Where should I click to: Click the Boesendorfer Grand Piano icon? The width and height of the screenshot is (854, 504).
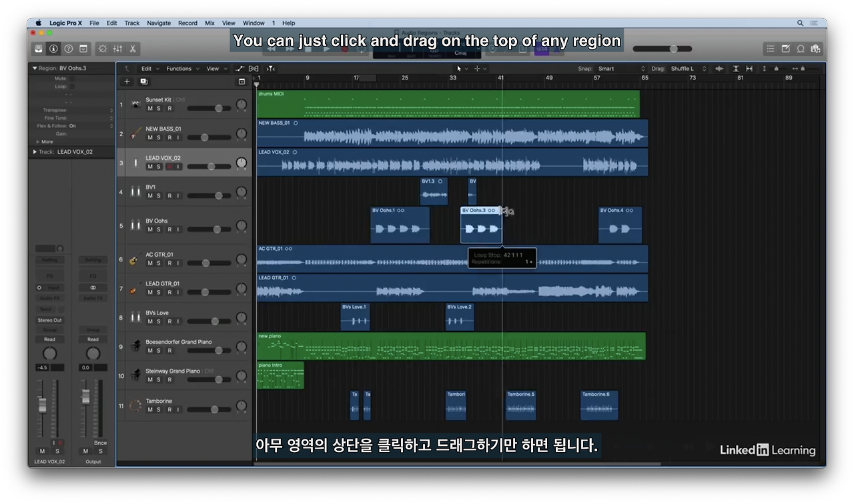point(136,347)
